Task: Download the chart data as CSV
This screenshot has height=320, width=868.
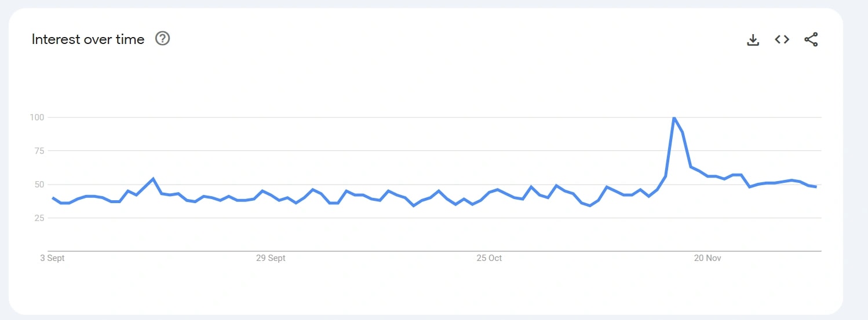Action: 753,39
